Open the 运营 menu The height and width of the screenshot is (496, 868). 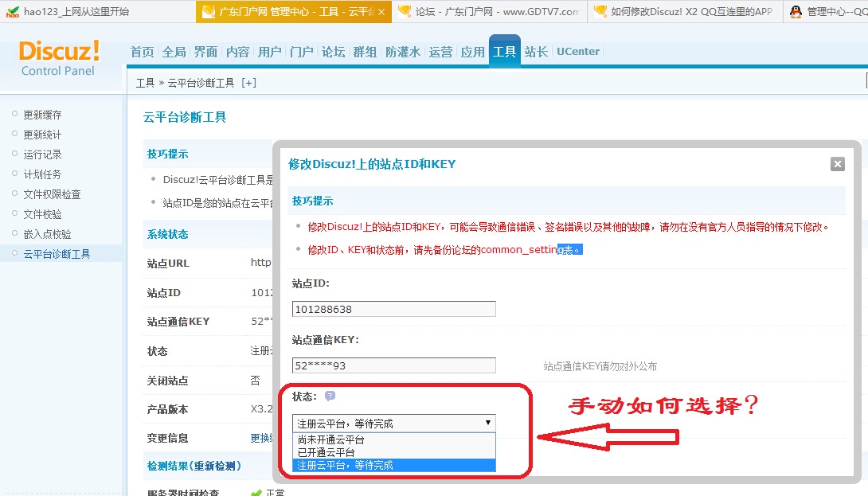point(440,52)
